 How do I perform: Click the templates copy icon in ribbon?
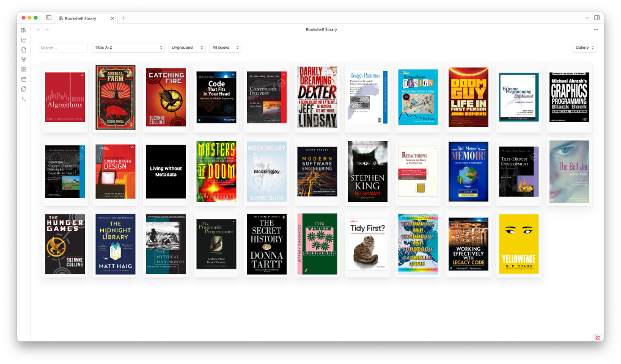tap(24, 89)
